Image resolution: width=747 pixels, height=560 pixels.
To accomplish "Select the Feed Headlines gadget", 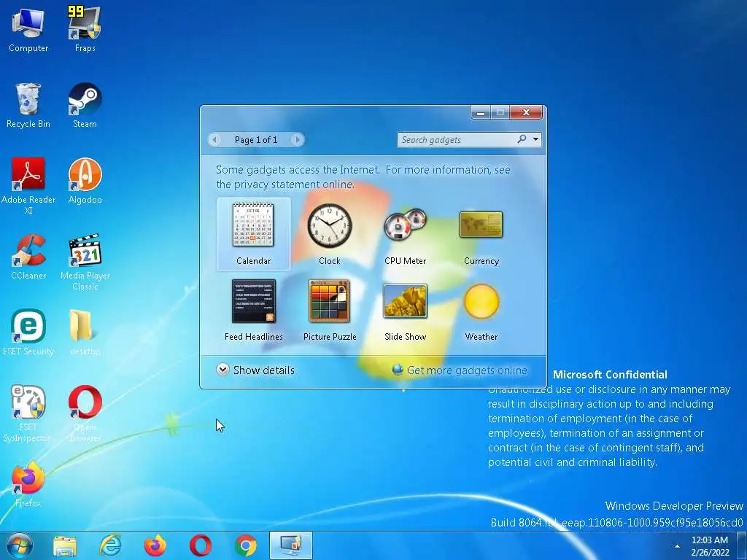I will coord(253,309).
